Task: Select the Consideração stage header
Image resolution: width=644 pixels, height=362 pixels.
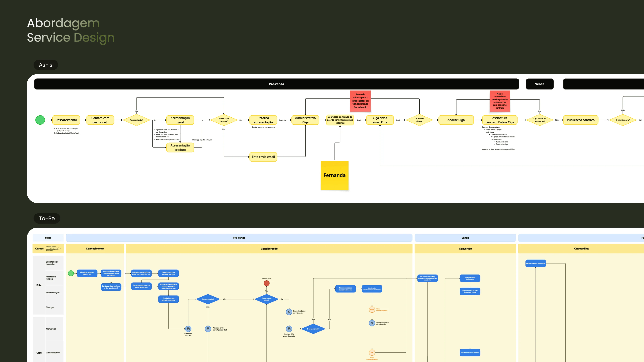Action: pyautogui.click(x=269, y=249)
